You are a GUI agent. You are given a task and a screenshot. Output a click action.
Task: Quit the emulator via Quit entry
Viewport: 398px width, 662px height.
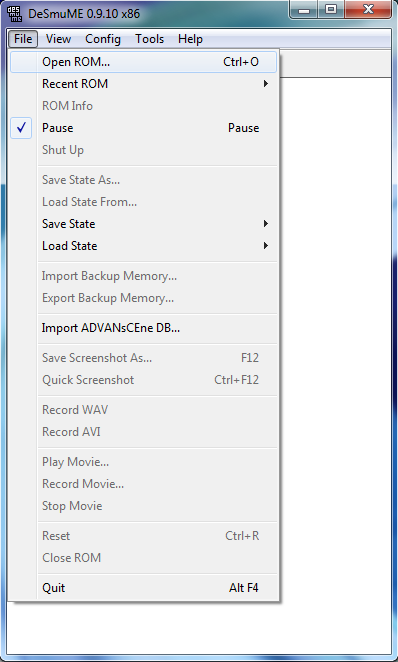coord(143,588)
